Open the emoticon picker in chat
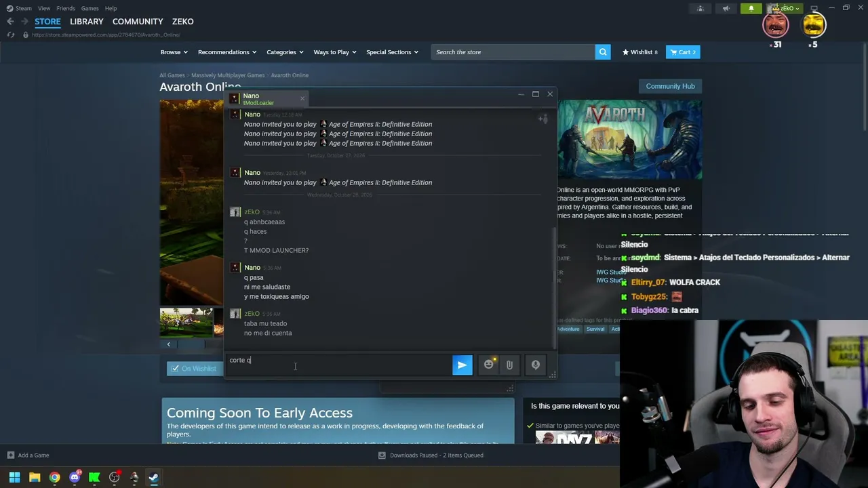Screen dimensions: 868x488 pos(488,365)
